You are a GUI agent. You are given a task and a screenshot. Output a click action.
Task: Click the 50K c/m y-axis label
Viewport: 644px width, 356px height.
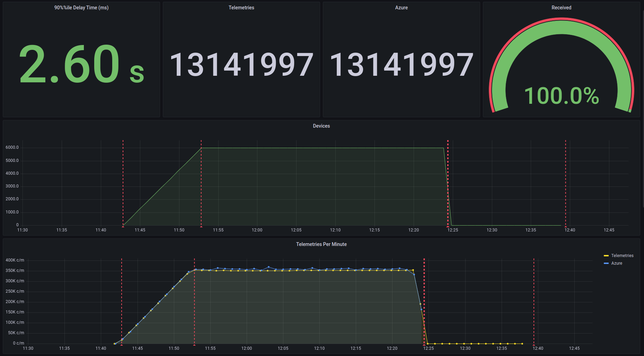pyautogui.click(x=16, y=333)
